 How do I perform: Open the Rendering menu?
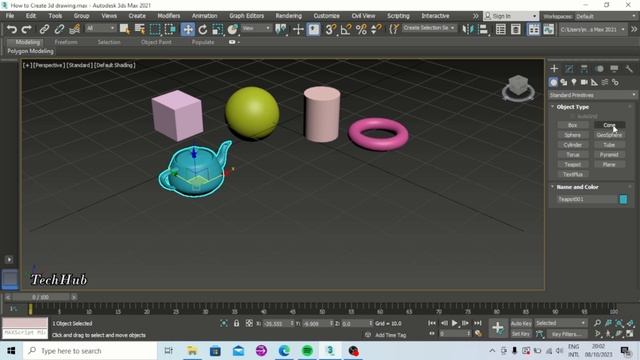(x=288, y=16)
